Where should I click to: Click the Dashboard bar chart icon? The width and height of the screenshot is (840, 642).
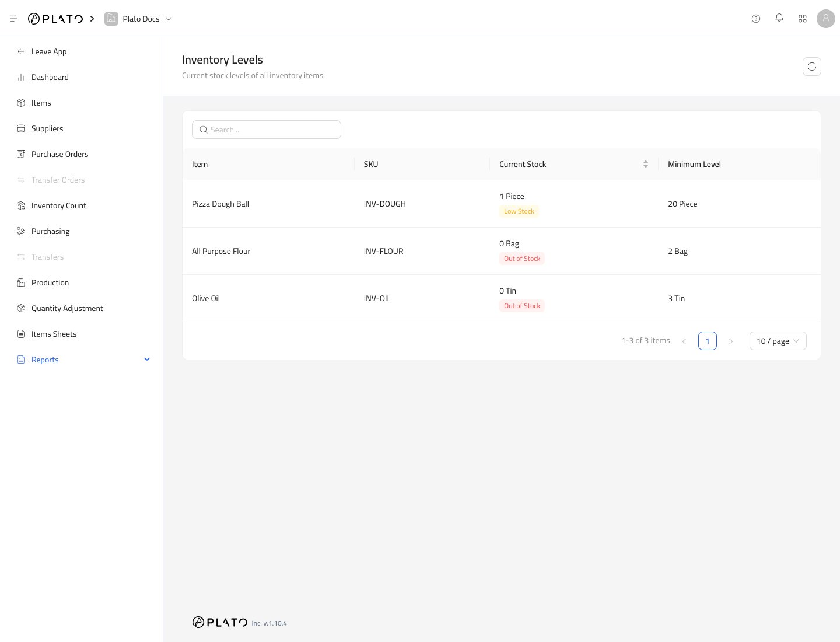pos(21,77)
